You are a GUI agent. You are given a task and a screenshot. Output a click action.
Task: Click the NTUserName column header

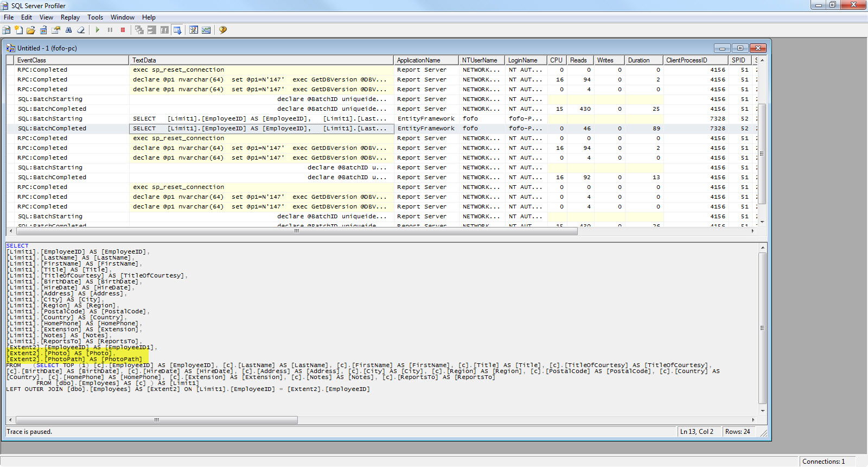pos(482,60)
